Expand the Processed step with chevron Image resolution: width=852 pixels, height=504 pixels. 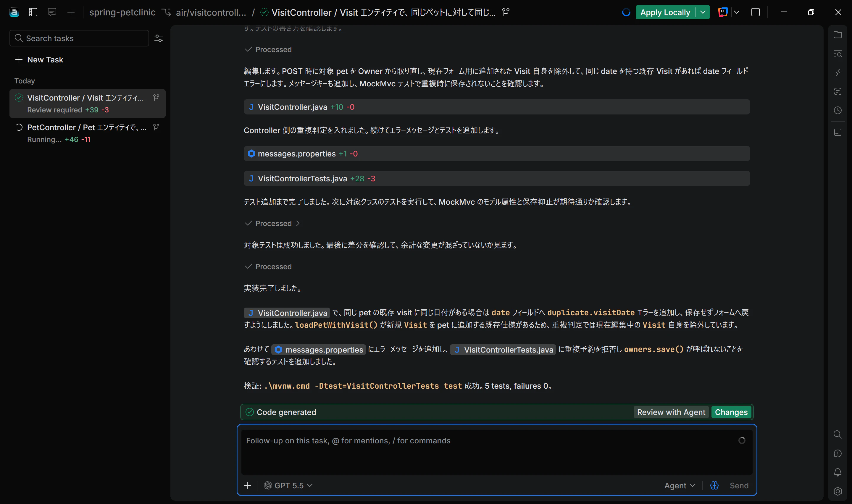(x=272, y=223)
